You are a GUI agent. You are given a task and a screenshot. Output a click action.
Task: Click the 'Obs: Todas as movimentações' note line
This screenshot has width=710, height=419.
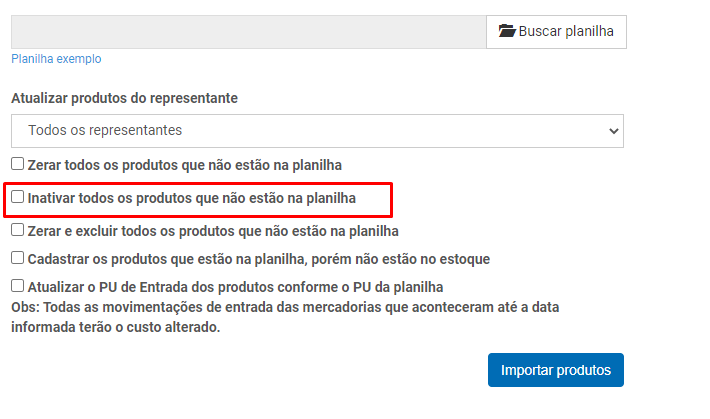(x=285, y=308)
